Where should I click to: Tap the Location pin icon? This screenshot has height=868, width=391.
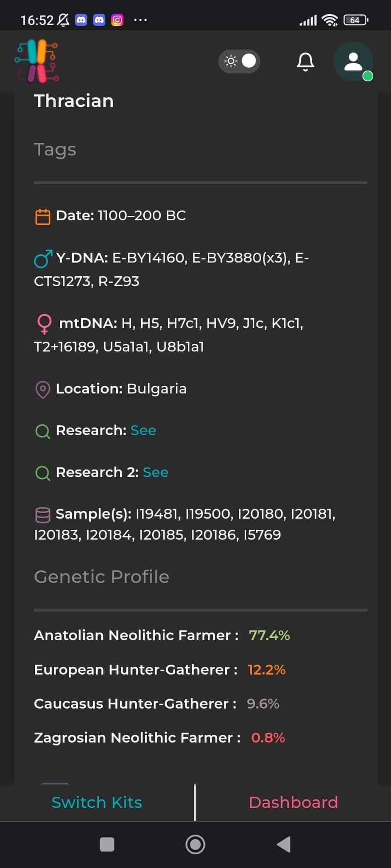[x=42, y=389]
